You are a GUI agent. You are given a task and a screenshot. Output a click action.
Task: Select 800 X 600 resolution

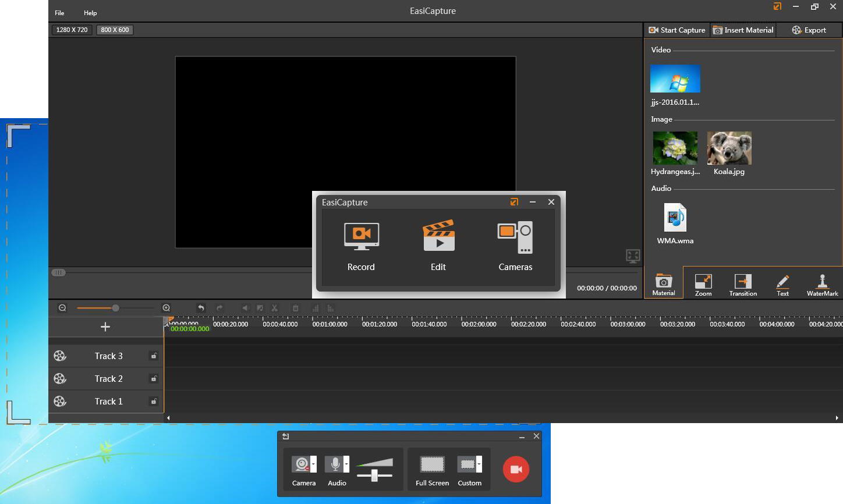(115, 30)
